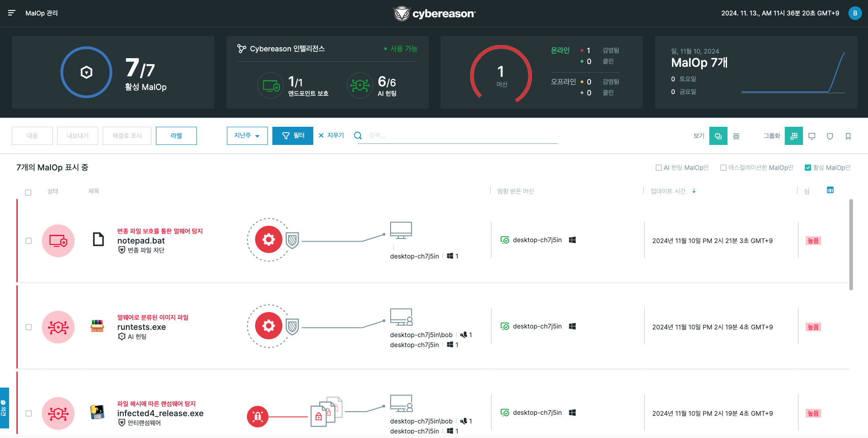Click the 온라인 machines label
The width and height of the screenshot is (868, 438).
tap(560, 50)
